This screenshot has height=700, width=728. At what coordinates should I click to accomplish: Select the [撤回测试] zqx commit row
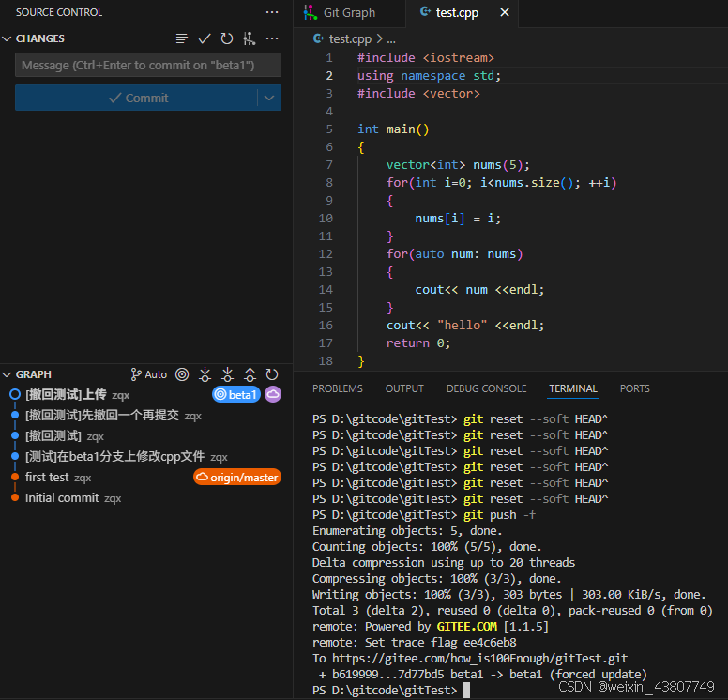point(146,436)
